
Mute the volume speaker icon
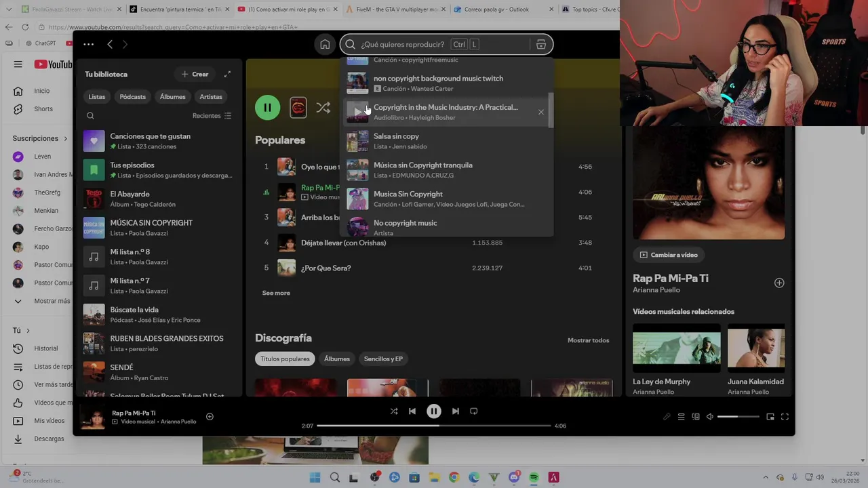coord(710,417)
